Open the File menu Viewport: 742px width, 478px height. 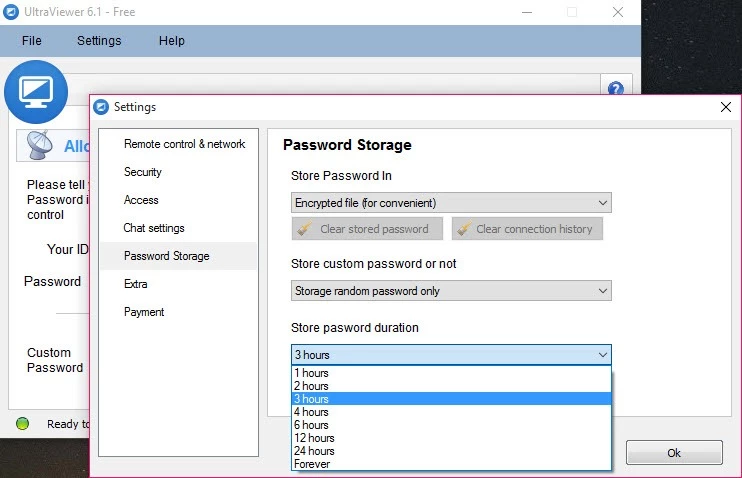tap(32, 41)
